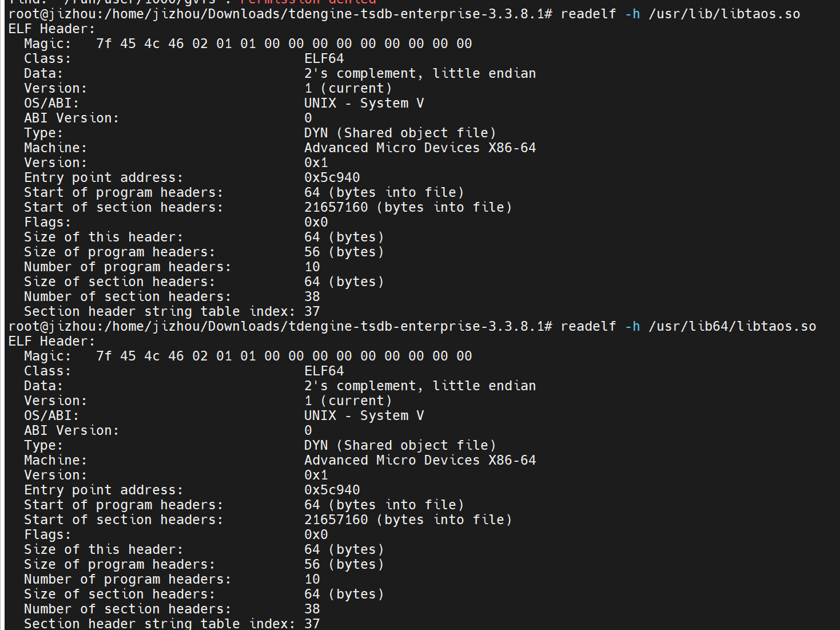Viewport: 840px width, 630px height.
Task: Click the /usr/lib/libtaos.so path in first command
Action: coord(724,14)
